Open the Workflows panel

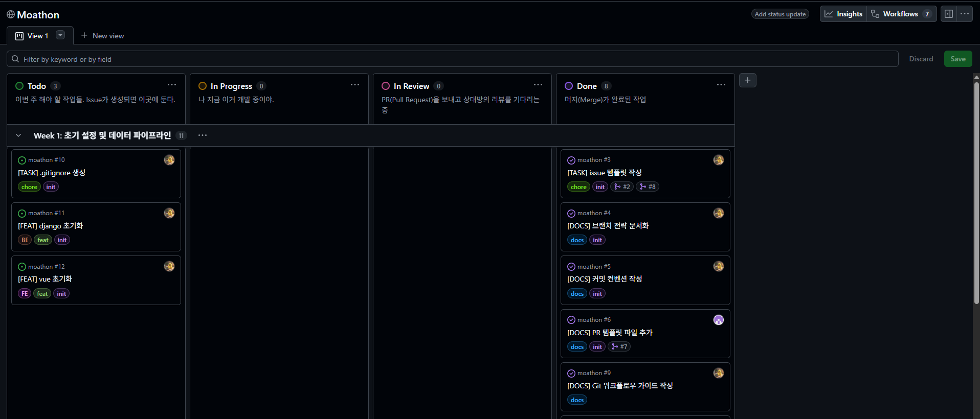pyautogui.click(x=901, y=14)
